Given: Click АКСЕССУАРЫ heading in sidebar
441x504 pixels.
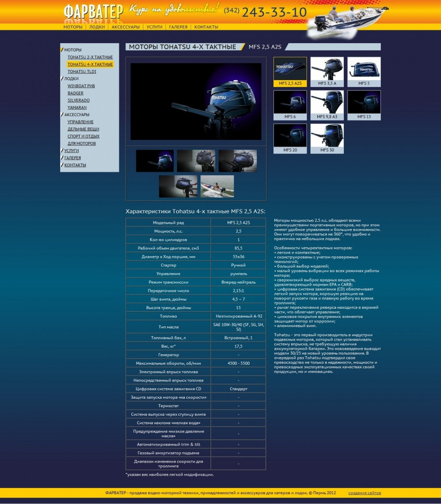Looking at the screenshot, I should tap(76, 115).
